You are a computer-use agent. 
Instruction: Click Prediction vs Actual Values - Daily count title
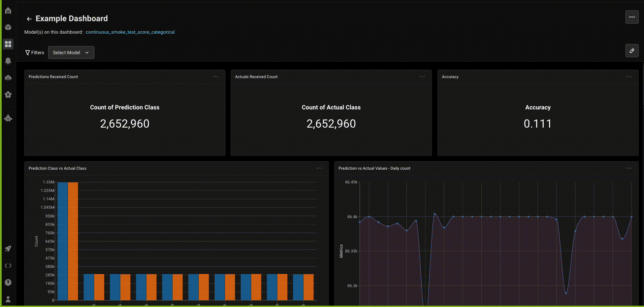point(374,168)
